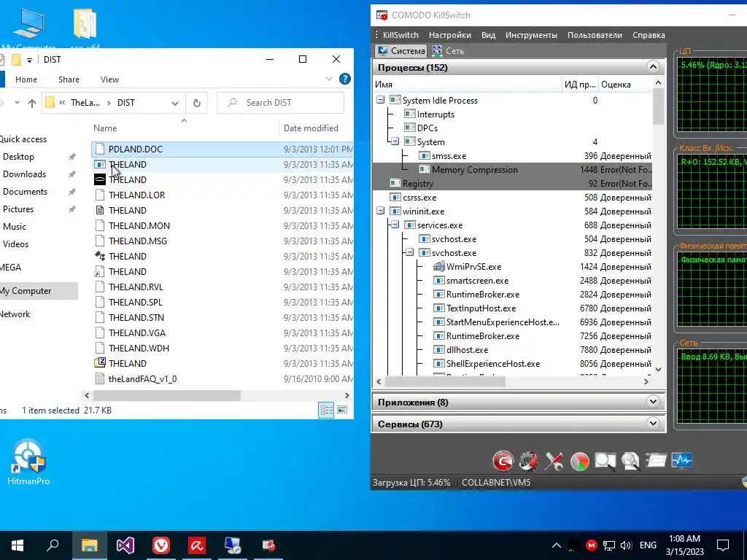Click the ENG language indicator
Viewport: 747px width, 560px height.
[648, 545]
